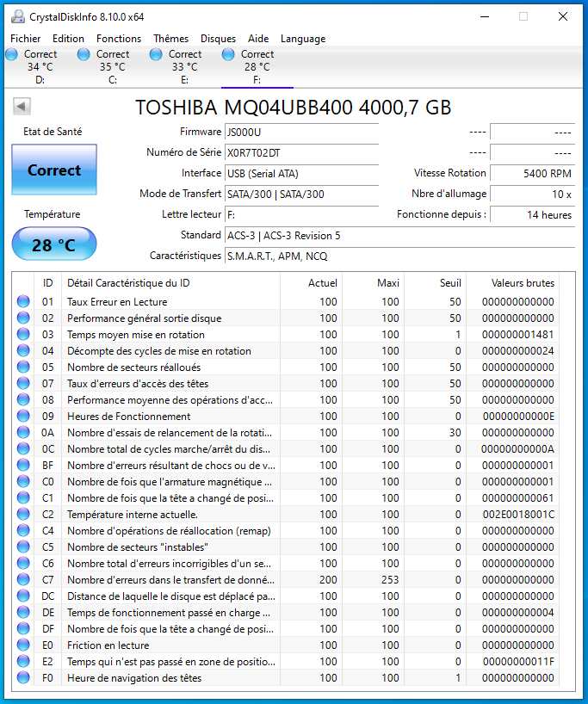The image size is (588, 704).
Task: Select the D: drive status orb
Action: pyautogui.click(x=12, y=54)
